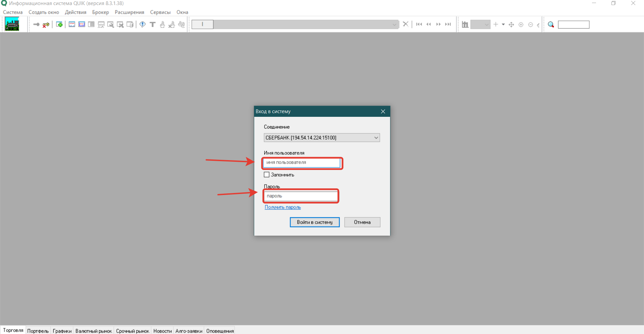Click the key with red X disconnect icon

coord(46,25)
